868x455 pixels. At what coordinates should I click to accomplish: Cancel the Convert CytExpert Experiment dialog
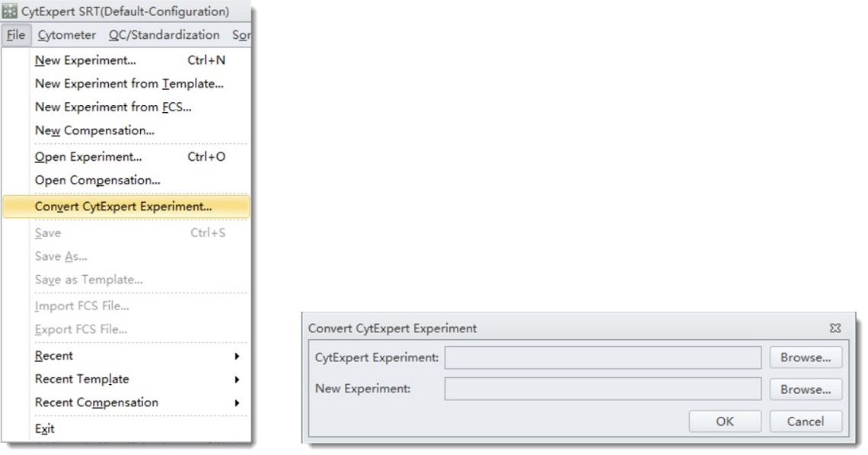(806, 421)
